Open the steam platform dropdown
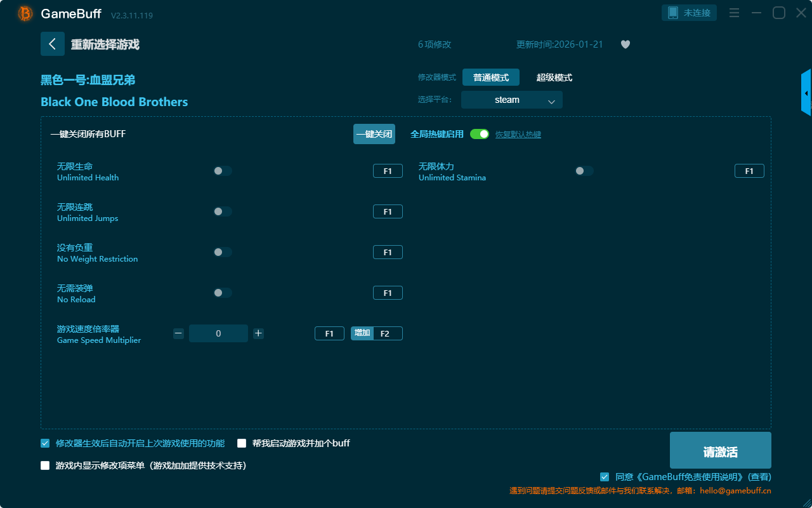The height and width of the screenshot is (508, 812). point(511,100)
